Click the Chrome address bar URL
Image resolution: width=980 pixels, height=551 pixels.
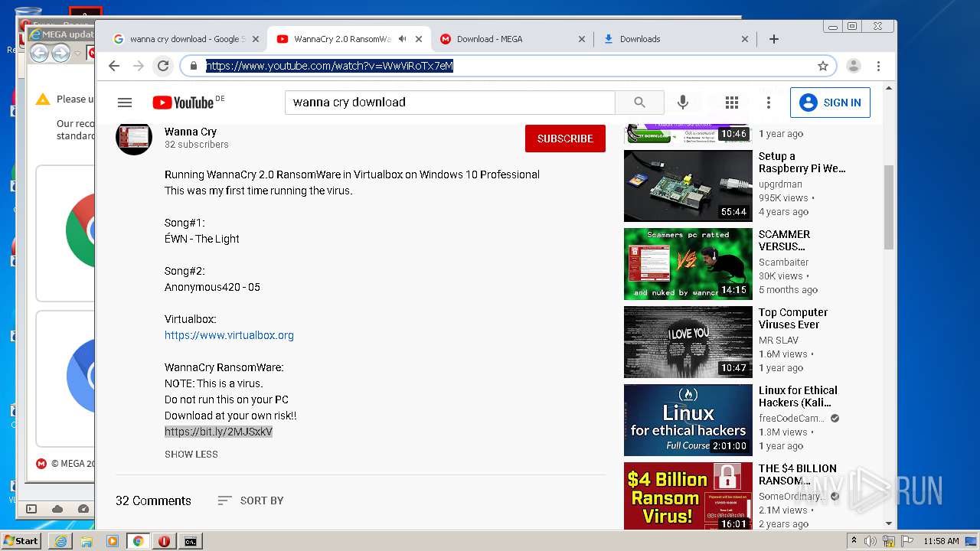pyautogui.click(x=329, y=66)
